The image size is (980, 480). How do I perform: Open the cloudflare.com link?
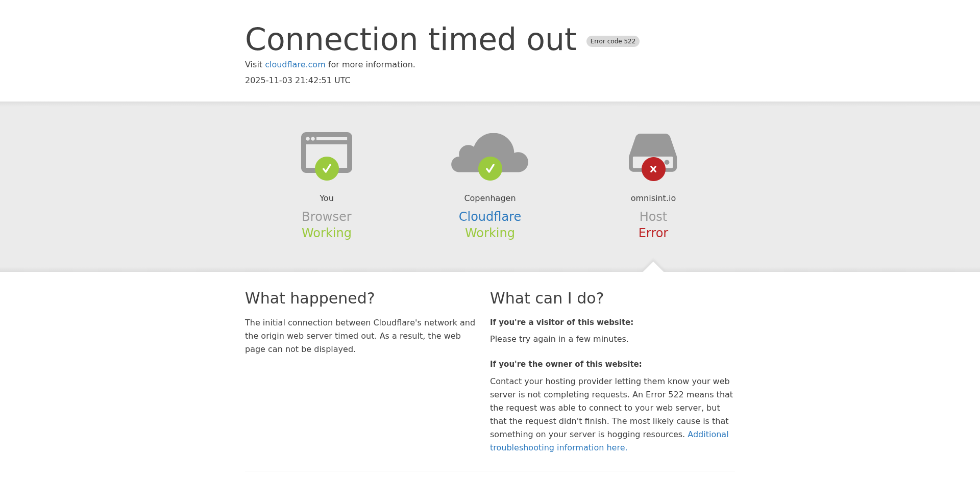coord(295,65)
